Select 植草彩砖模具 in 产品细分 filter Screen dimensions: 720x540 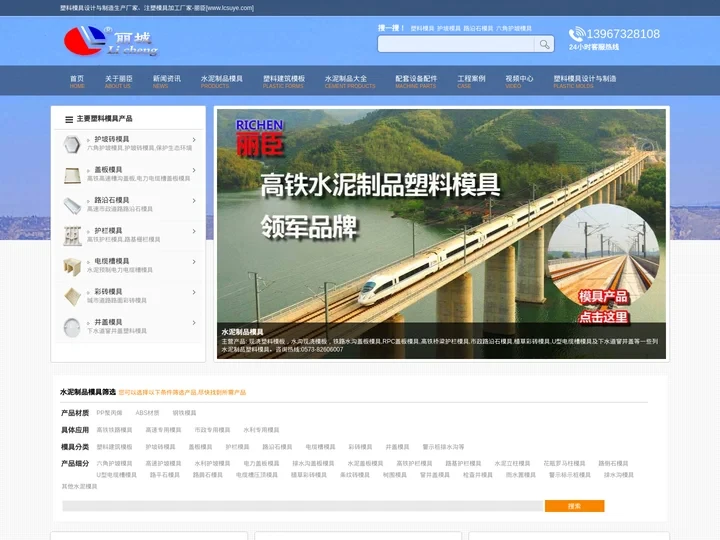(x=309, y=475)
